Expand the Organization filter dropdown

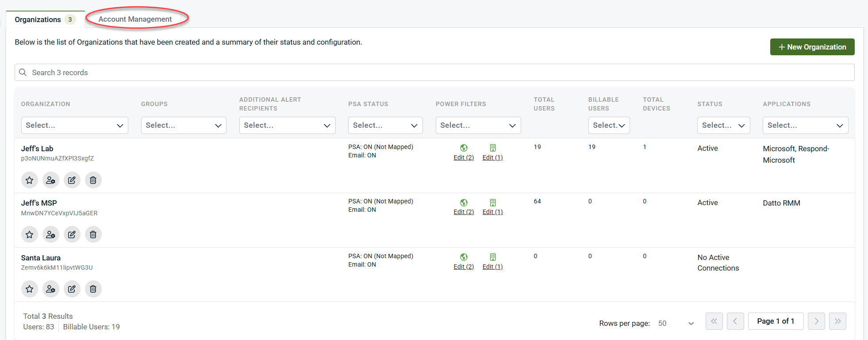coord(74,126)
